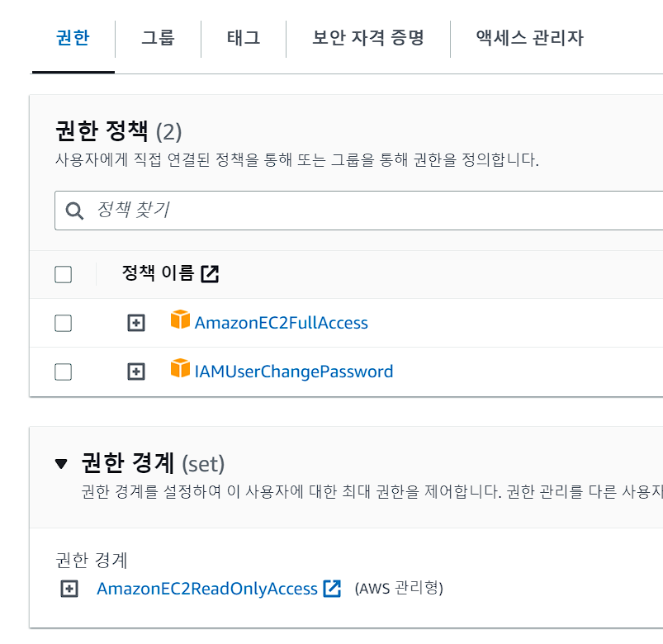Check the IAMUserChangePassword row checkbox
The width and height of the screenshot is (663, 644).
[63, 372]
